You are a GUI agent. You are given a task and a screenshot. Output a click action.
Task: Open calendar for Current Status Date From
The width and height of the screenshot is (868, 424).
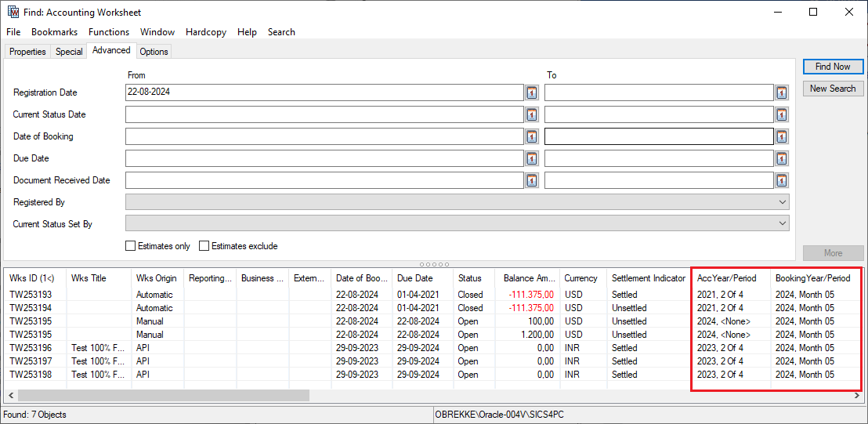[x=531, y=114]
